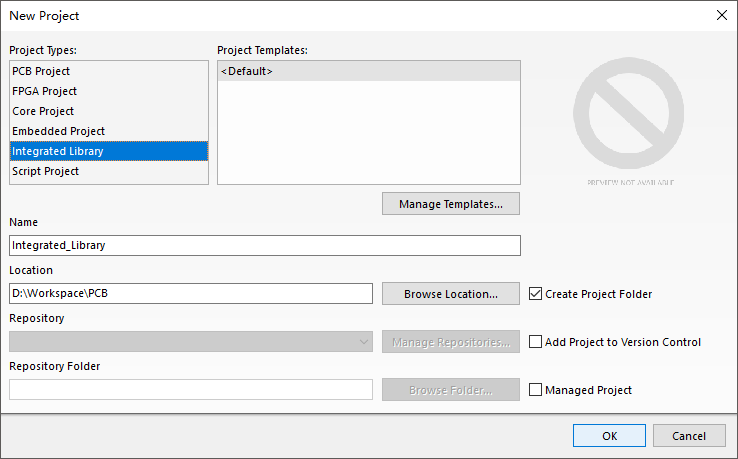Click the preview not available thumbnail
Image resolution: width=738 pixels, height=459 pixels.
pyautogui.click(x=630, y=125)
